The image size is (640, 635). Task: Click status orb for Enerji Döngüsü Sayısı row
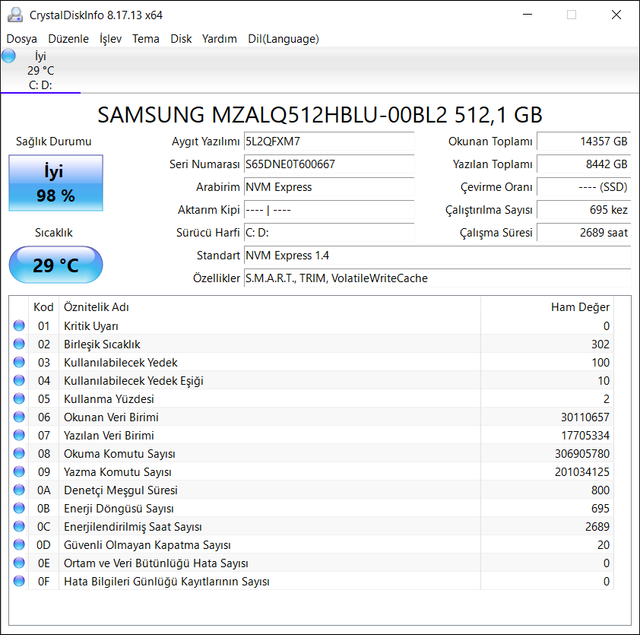[19, 508]
